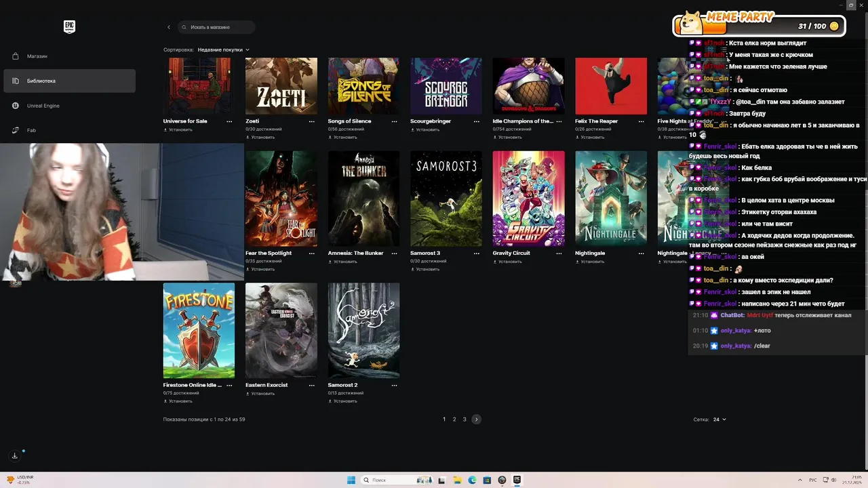
Task: Open Eastern Exorcist options menu
Action: [x=312, y=385]
